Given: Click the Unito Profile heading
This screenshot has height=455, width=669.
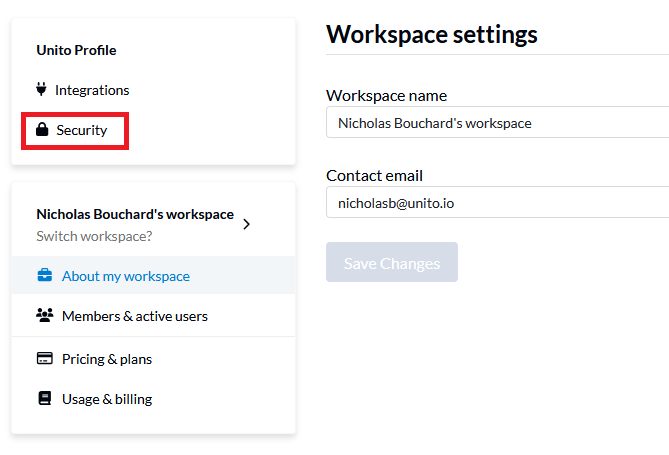Looking at the screenshot, I should pos(76,50).
